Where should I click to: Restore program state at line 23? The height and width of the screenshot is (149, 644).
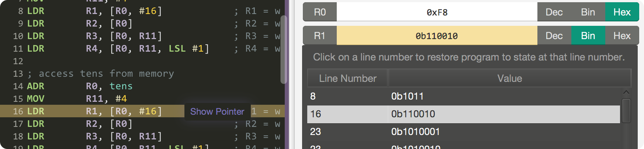click(316, 132)
